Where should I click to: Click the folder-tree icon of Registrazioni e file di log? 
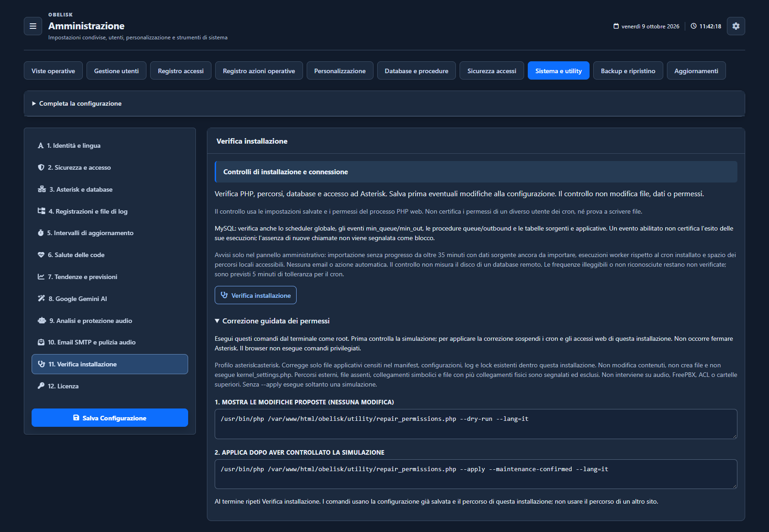pos(41,211)
